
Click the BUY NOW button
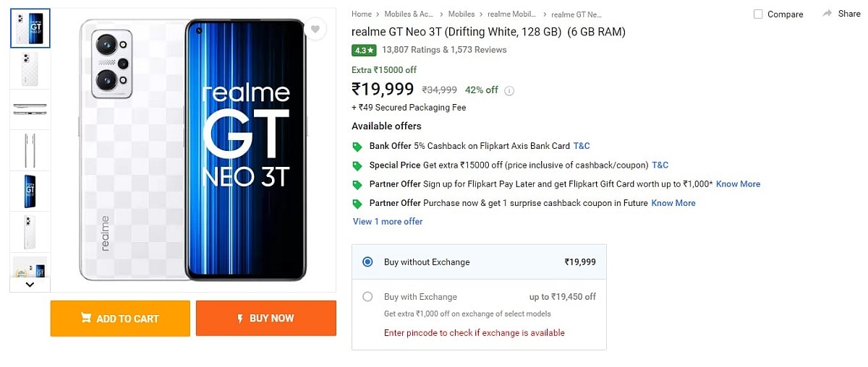[x=265, y=319]
